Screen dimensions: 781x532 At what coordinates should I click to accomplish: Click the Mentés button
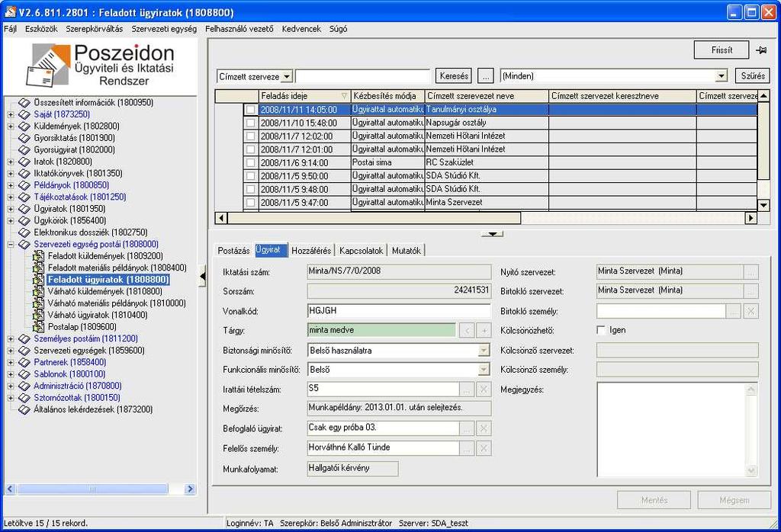pyautogui.click(x=654, y=500)
